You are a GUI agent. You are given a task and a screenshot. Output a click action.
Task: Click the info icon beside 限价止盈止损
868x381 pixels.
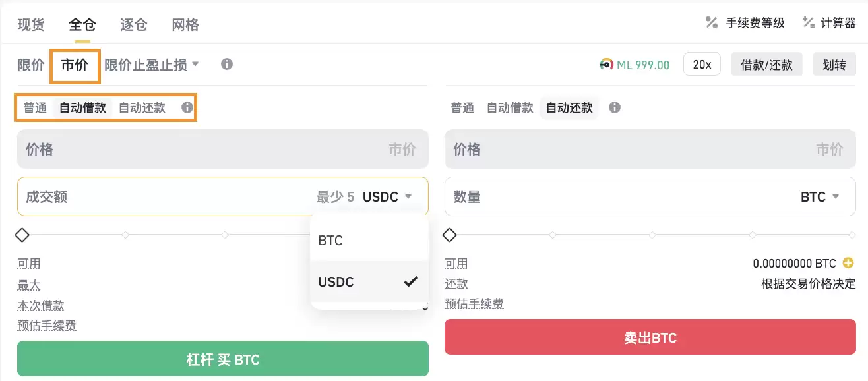coord(226,65)
